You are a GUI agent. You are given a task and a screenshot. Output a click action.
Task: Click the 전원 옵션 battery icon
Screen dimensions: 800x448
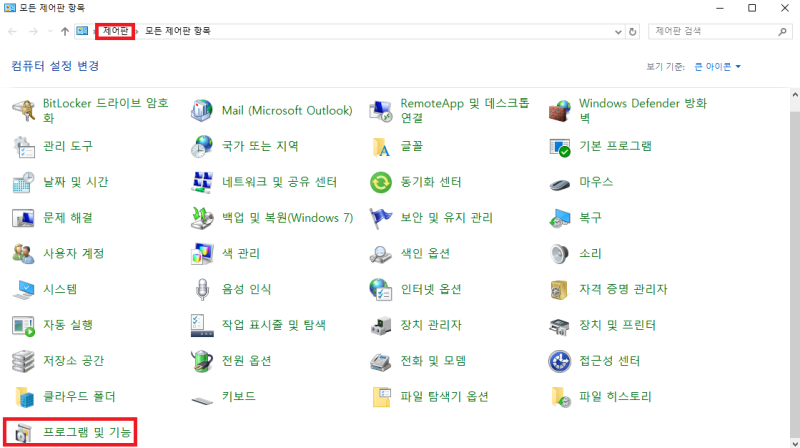[x=202, y=361]
